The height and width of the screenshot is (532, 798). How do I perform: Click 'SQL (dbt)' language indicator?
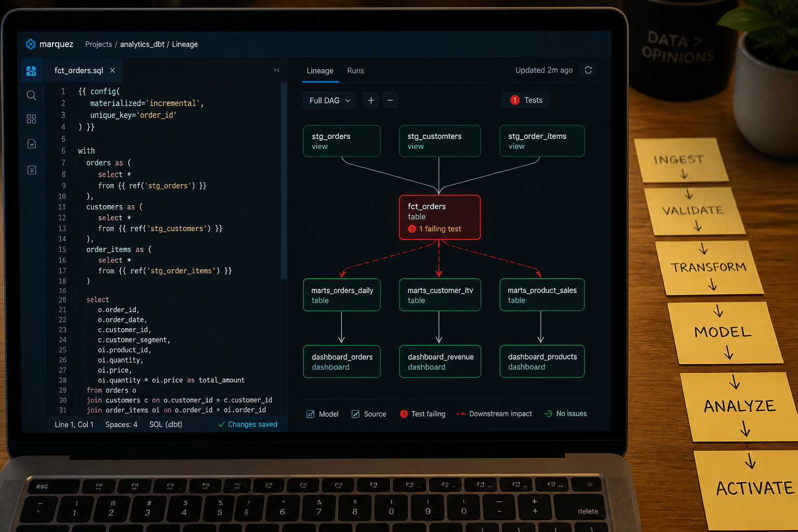(x=166, y=424)
